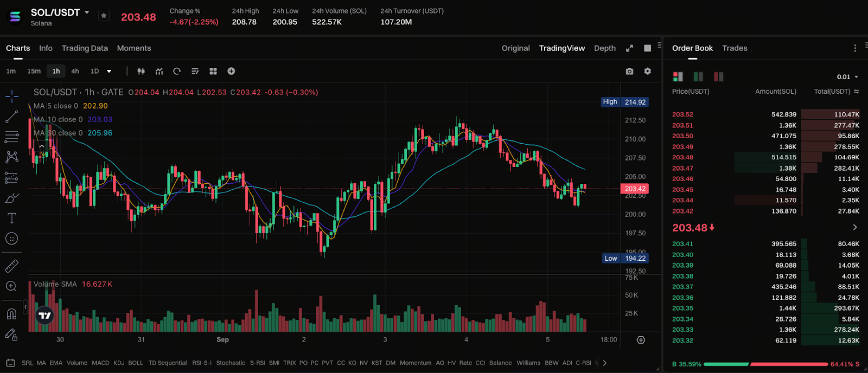Toggle the TD Sequential indicator
Viewport: 868px width, 373px height.
tap(168, 363)
